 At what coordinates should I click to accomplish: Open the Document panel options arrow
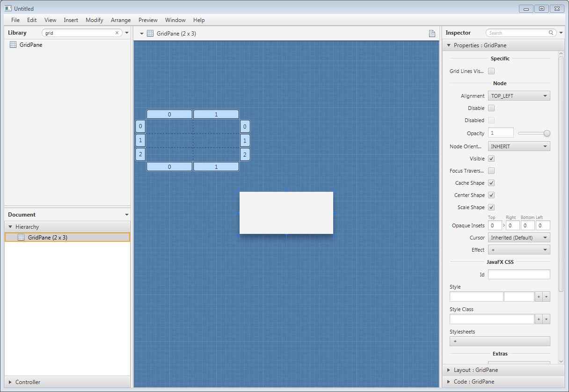click(127, 215)
